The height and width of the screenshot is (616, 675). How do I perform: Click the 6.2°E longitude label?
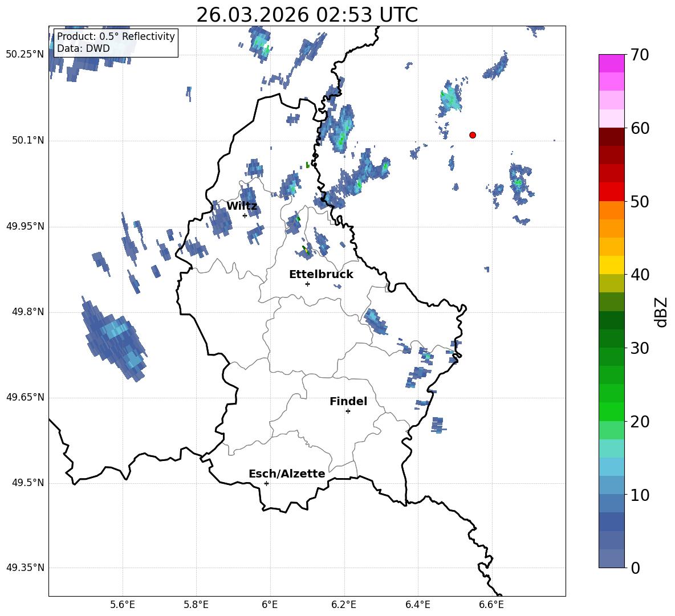[344, 605]
